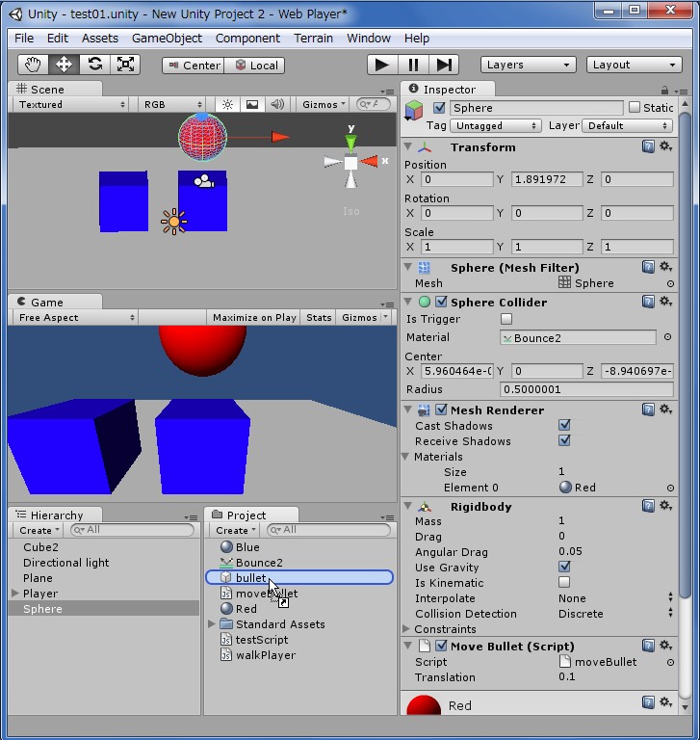Viewport: 700px width, 740px height.
Task: Select the Rotate tool
Action: (x=94, y=65)
